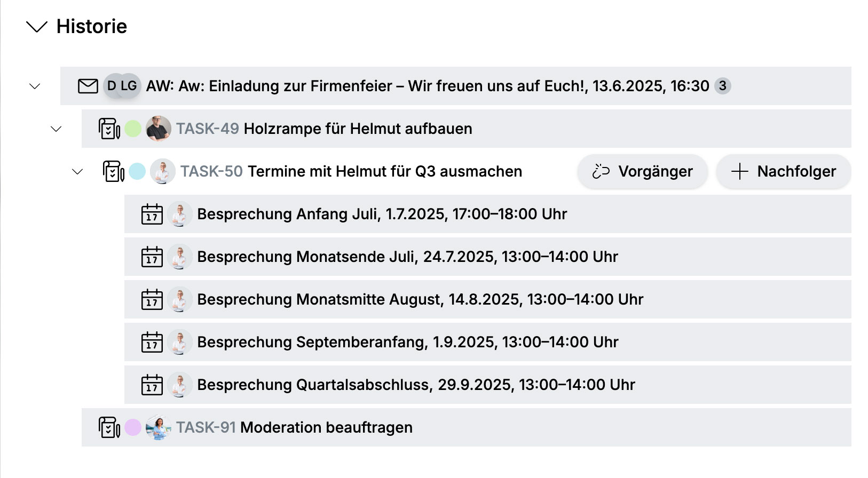Click the email envelope icon
Image resolution: width=868 pixels, height=478 pixels.
(88, 86)
